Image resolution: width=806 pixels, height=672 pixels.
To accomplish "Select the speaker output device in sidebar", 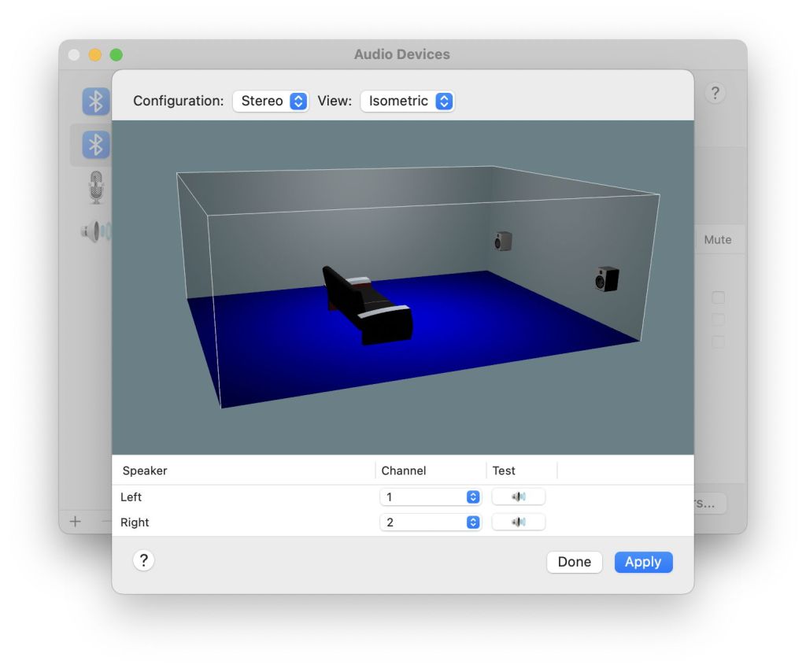I will [x=96, y=231].
